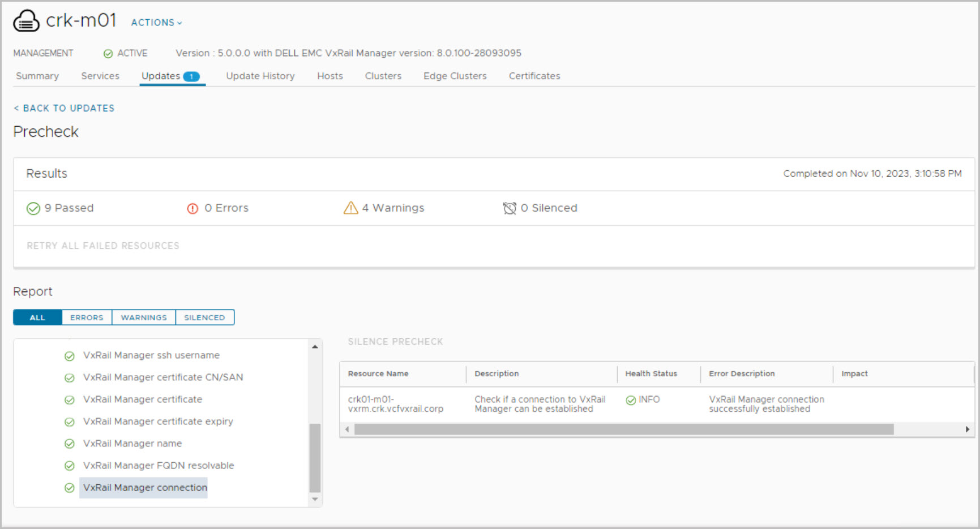Open the ACTIONS dropdown menu
Image resolution: width=980 pixels, height=529 pixels.
click(156, 23)
